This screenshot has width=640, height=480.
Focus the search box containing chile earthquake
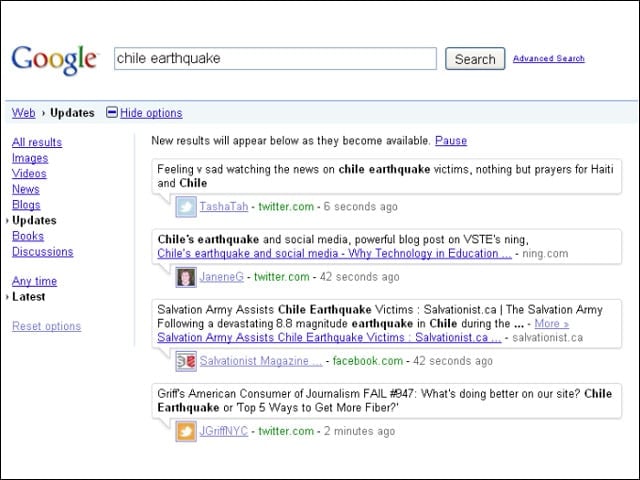275,58
